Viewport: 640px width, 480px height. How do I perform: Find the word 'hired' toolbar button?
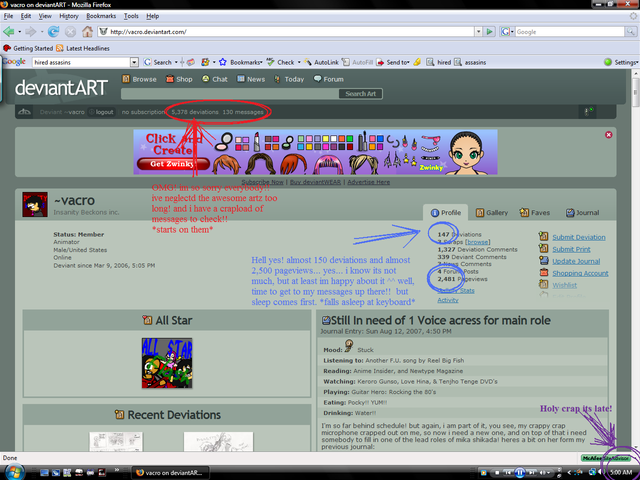point(439,62)
